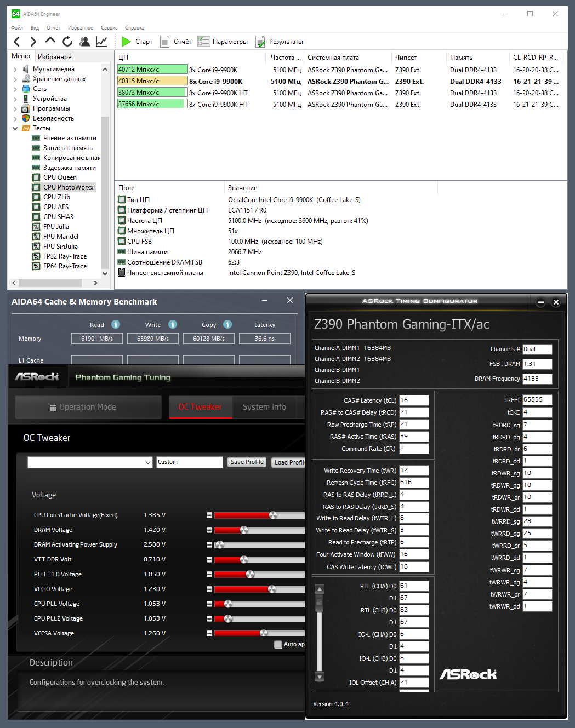
Task: Adjust the CPU Core/Cache Voltage slider
Action: point(273,515)
